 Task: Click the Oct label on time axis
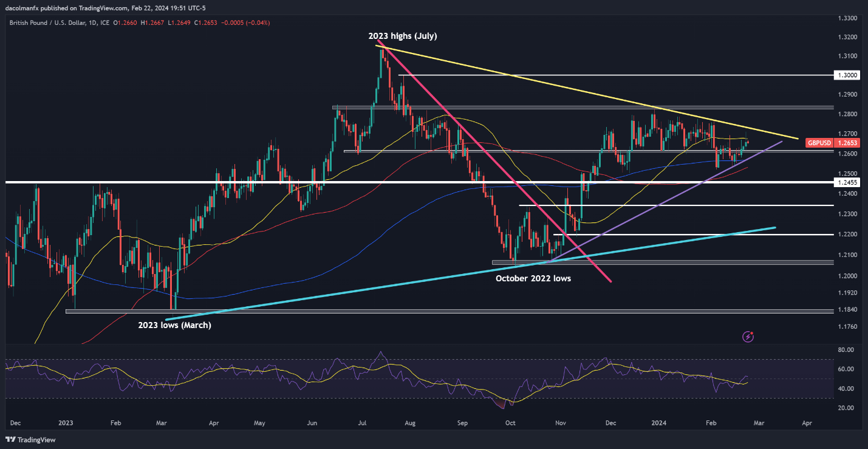click(x=511, y=422)
